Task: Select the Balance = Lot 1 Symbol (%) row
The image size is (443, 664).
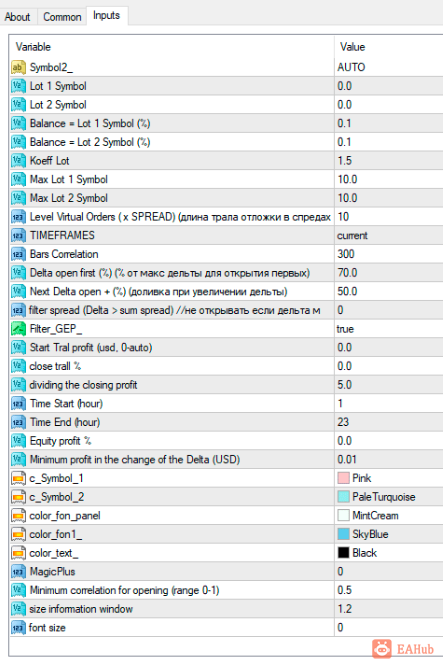Action: point(227,123)
